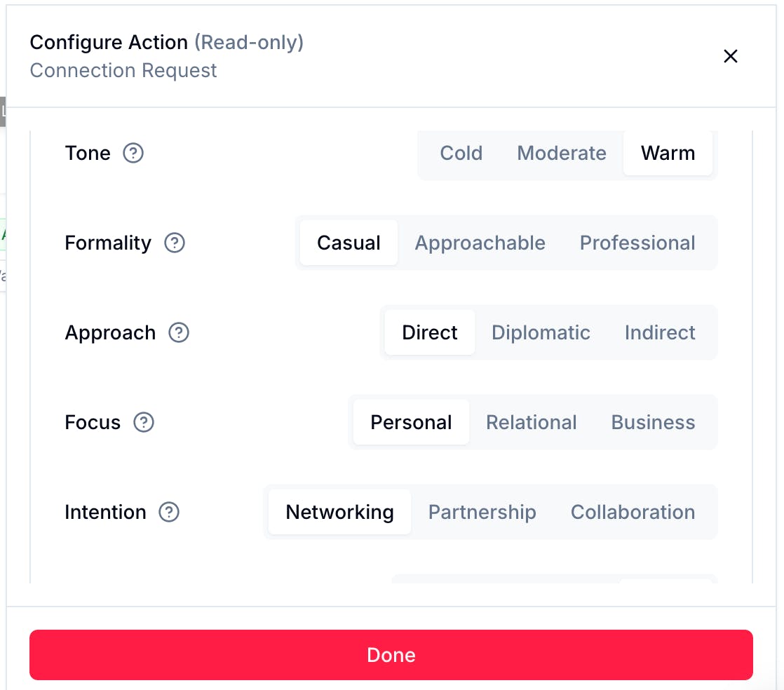The width and height of the screenshot is (784, 690).
Task: Set Tone to Cold
Action: coord(461,153)
